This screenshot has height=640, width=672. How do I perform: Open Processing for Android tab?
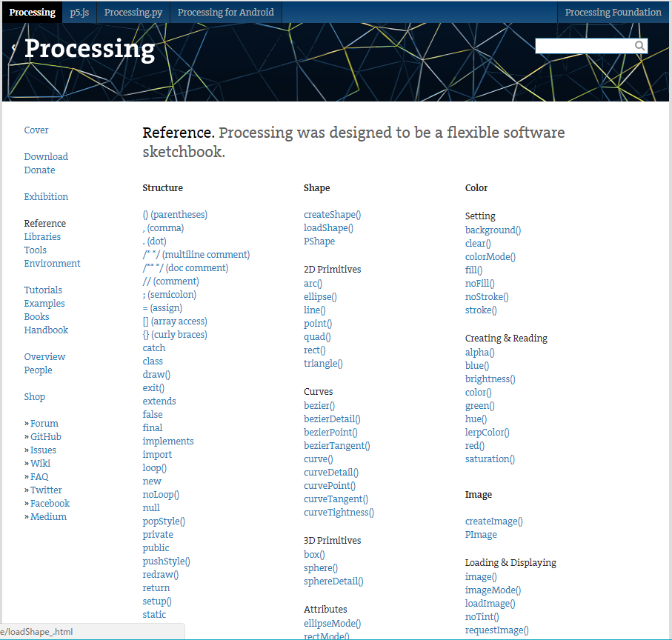click(x=226, y=12)
